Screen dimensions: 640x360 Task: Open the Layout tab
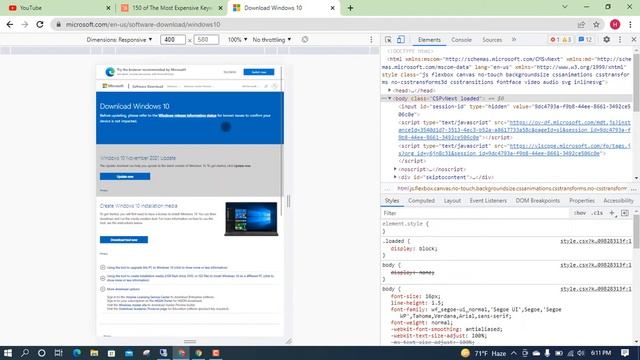(452, 201)
